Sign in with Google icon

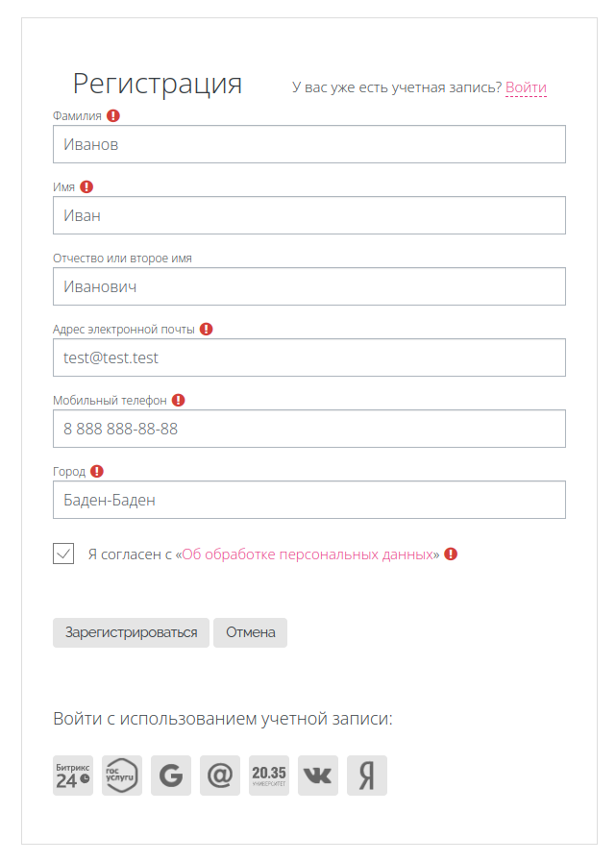171,776
